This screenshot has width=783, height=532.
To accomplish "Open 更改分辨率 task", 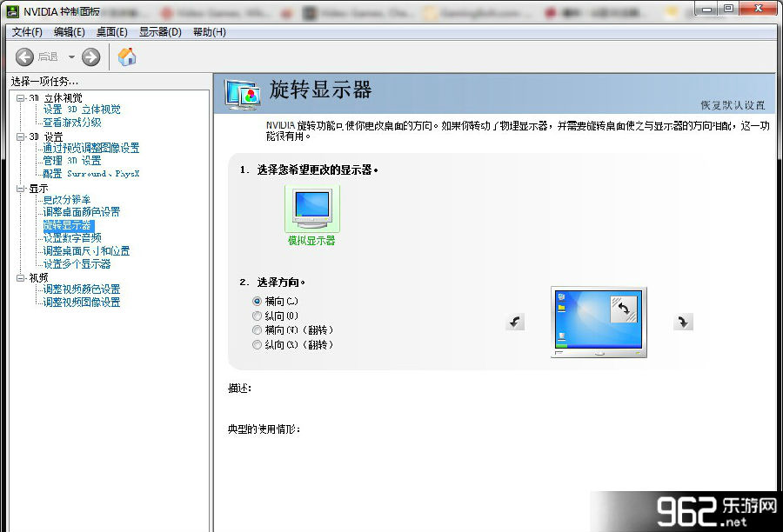I will click(67, 200).
